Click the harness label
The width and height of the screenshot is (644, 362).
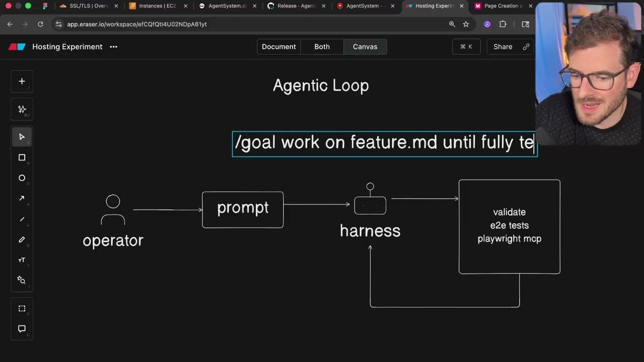pos(370,231)
